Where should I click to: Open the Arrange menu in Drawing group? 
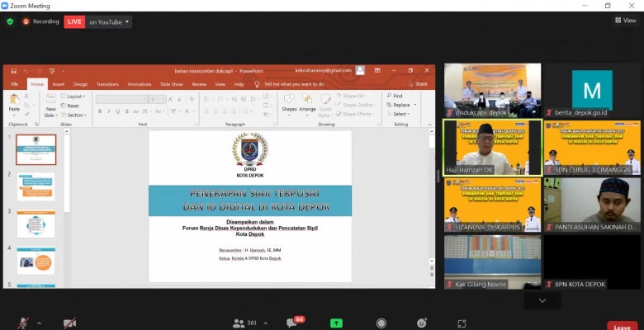pyautogui.click(x=307, y=103)
